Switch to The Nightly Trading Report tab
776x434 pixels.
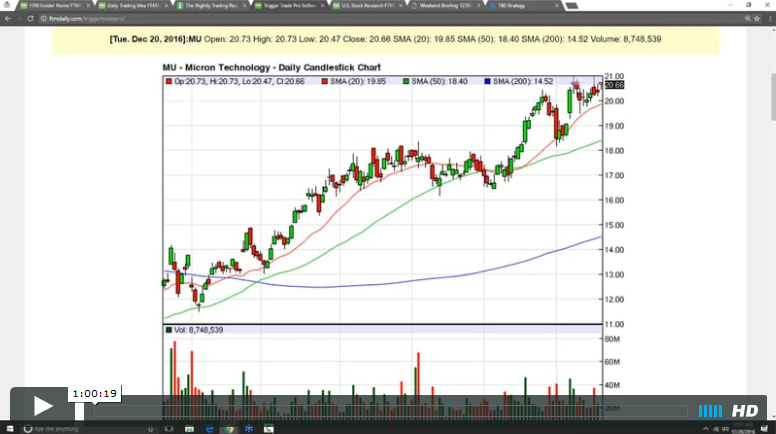(x=211, y=5)
